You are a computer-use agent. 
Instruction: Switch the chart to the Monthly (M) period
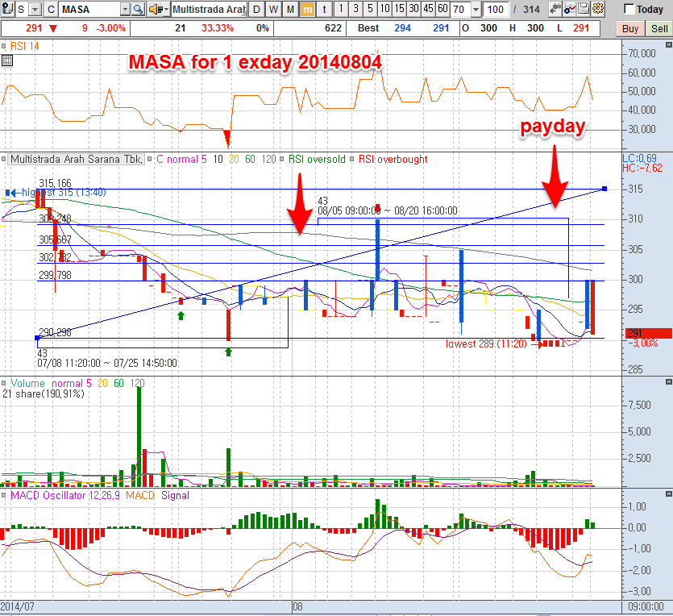(290, 9)
